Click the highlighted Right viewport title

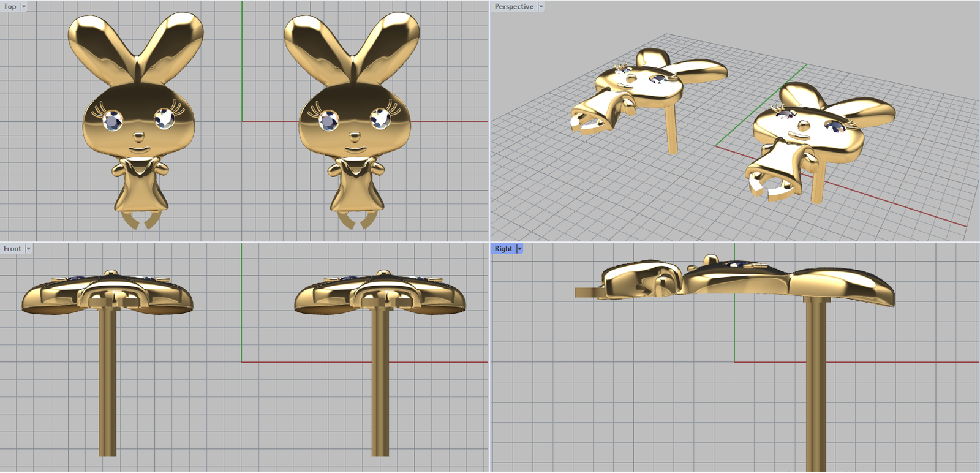click(503, 249)
